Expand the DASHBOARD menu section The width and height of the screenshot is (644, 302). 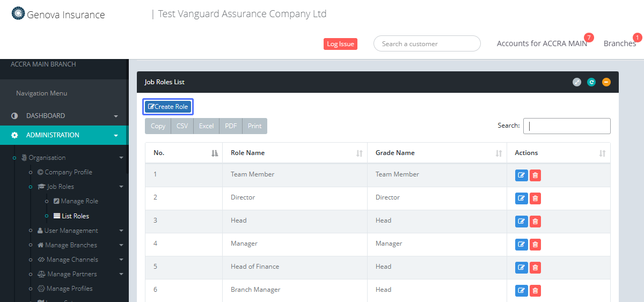64,116
